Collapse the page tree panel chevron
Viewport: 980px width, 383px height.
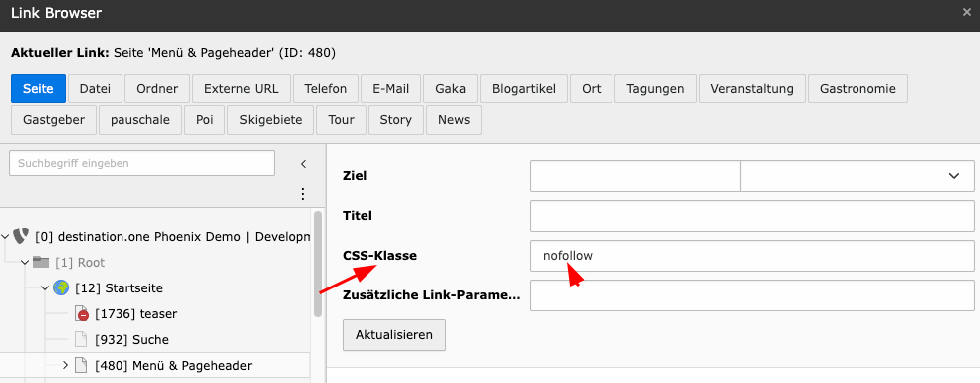click(303, 164)
